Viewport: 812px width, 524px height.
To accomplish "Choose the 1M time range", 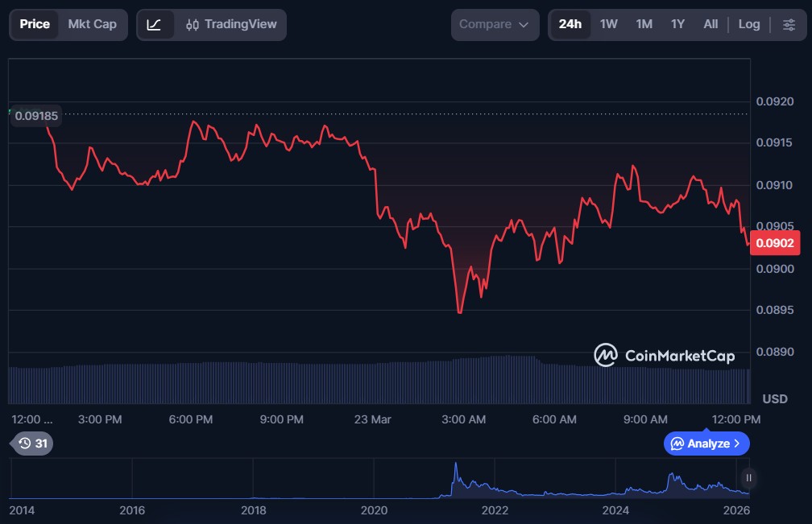I will click(644, 24).
